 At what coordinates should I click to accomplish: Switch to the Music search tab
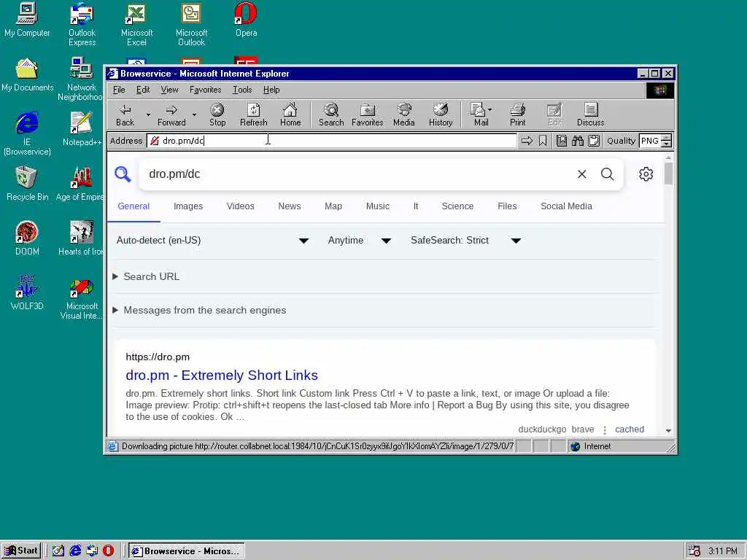pyautogui.click(x=377, y=206)
